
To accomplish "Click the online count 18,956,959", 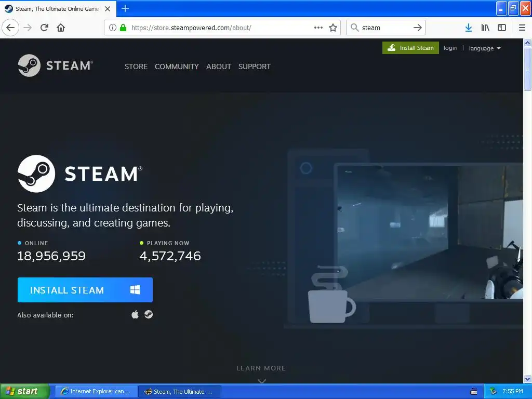I will tap(51, 256).
